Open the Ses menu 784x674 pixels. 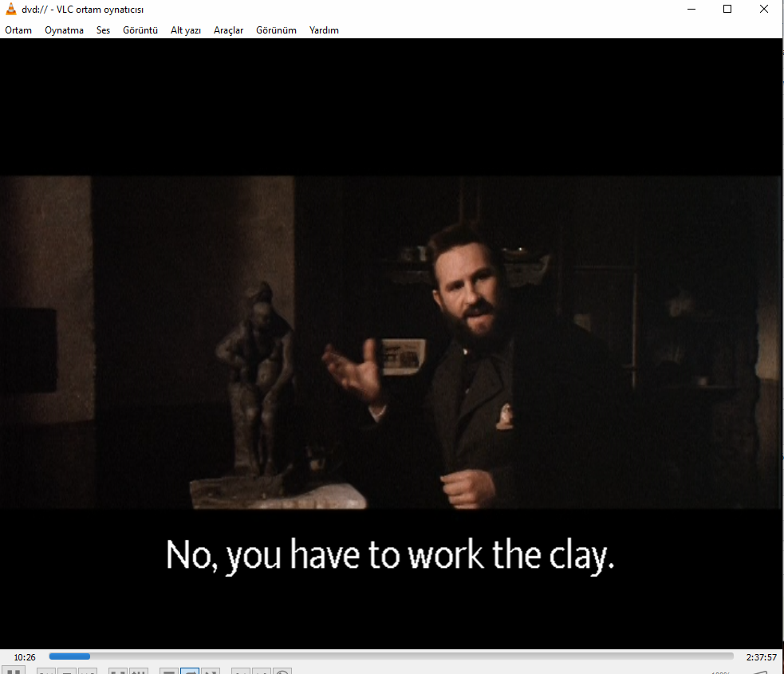pos(103,30)
